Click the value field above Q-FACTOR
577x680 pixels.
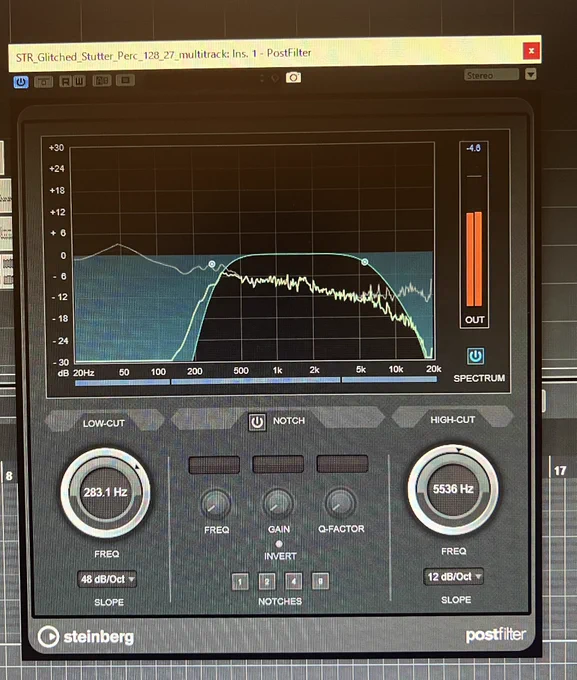coord(342,464)
